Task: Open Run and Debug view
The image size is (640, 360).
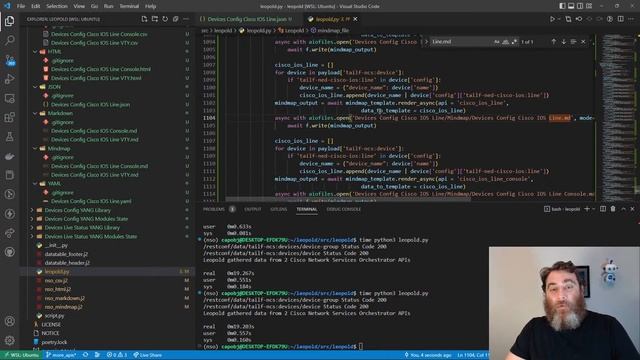Action: coord(9,79)
